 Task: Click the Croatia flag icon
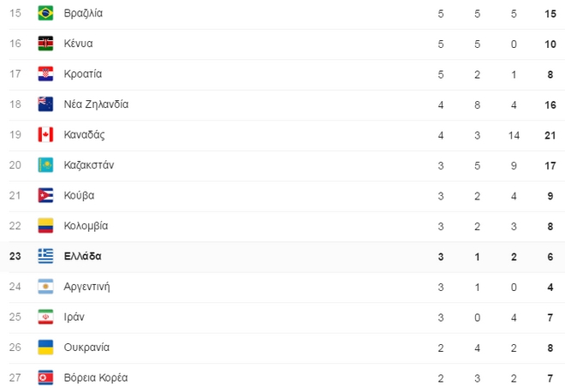click(46, 74)
